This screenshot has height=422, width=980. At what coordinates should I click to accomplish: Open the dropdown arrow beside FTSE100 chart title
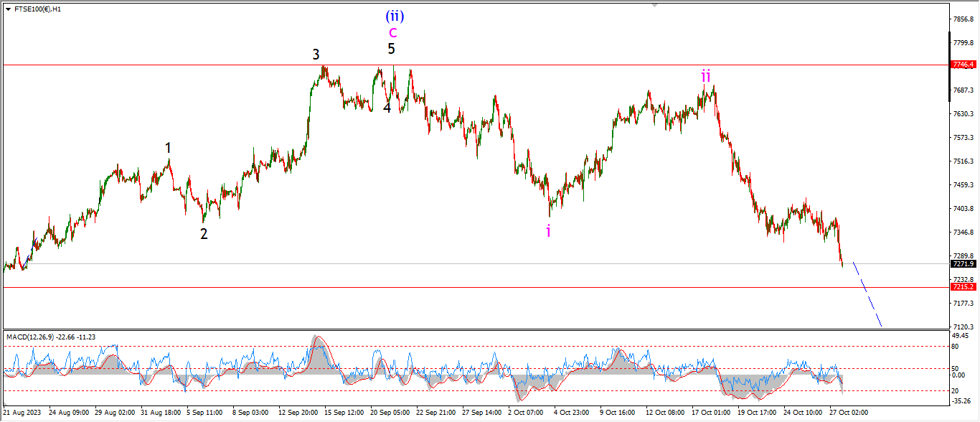(x=7, y=9)
